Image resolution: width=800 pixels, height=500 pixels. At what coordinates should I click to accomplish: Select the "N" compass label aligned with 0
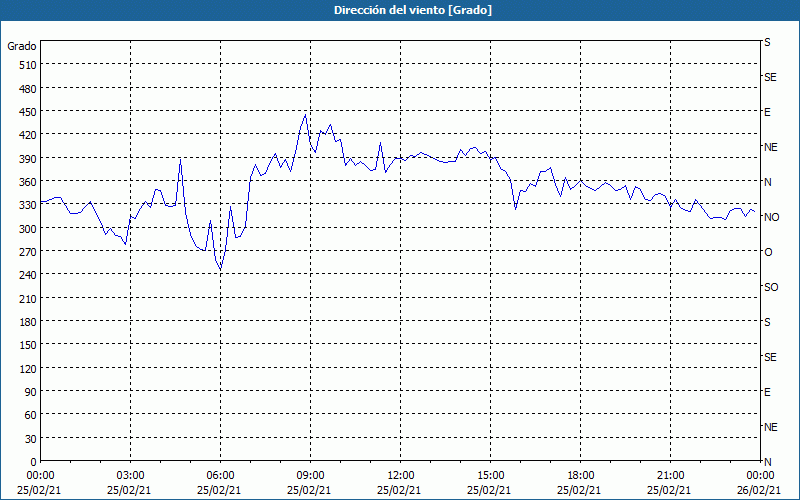point(767,462)
